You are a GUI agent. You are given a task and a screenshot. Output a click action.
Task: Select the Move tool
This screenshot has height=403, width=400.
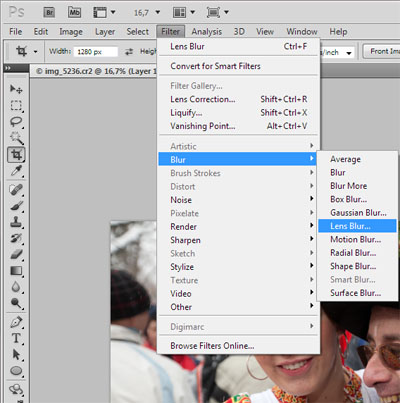16,89
